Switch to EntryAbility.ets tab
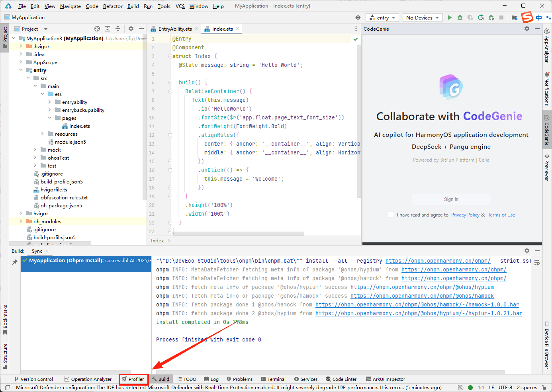The image size is (552, 392). click(x=175, y=29)
